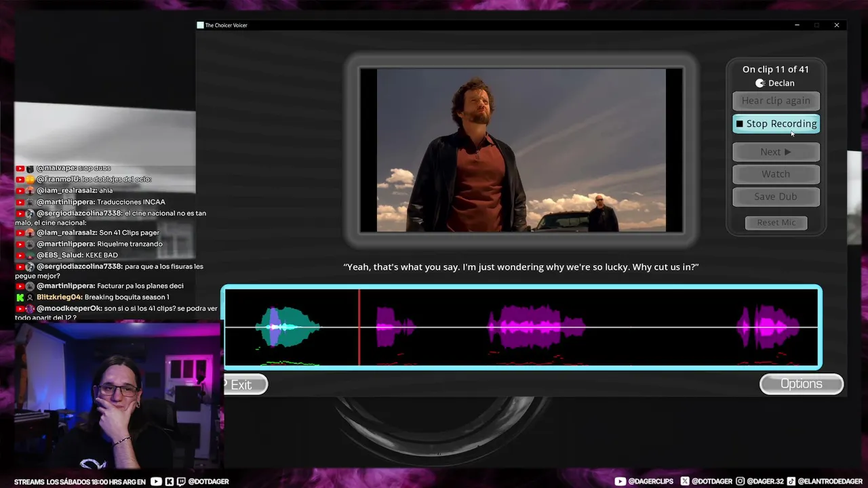Click the character name "Declan"
The width and height of the screenshot is (868, 488).
(781, 83)
